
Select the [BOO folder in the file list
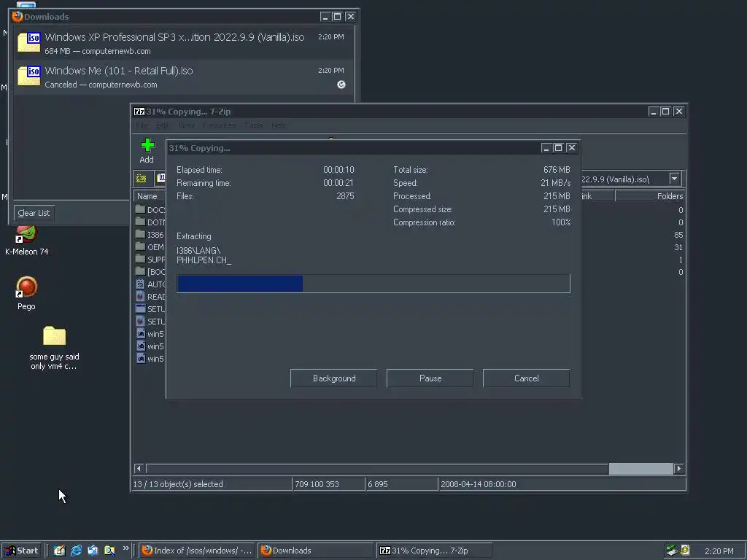click(150, 271)
